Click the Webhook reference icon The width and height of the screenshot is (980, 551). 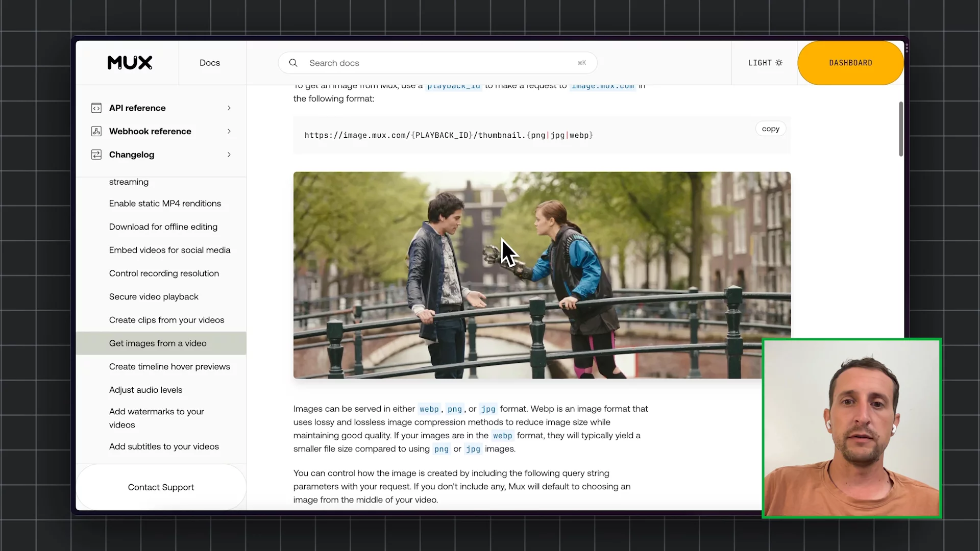(96, 131)
